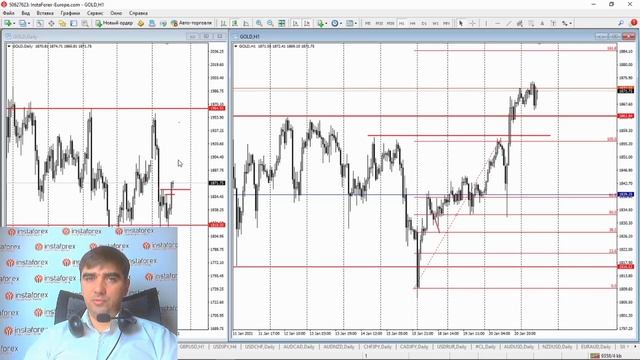Screen dimensions: 640x360
Task: Expand the Profiles dropdown arrow
Action: 29,23
